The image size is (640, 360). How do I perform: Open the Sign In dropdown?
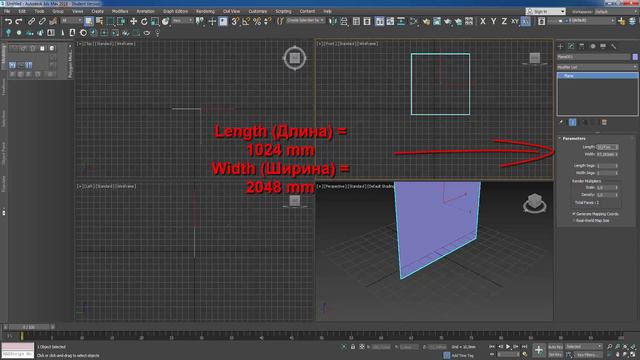pyautogui.click(x=546, y=11)
